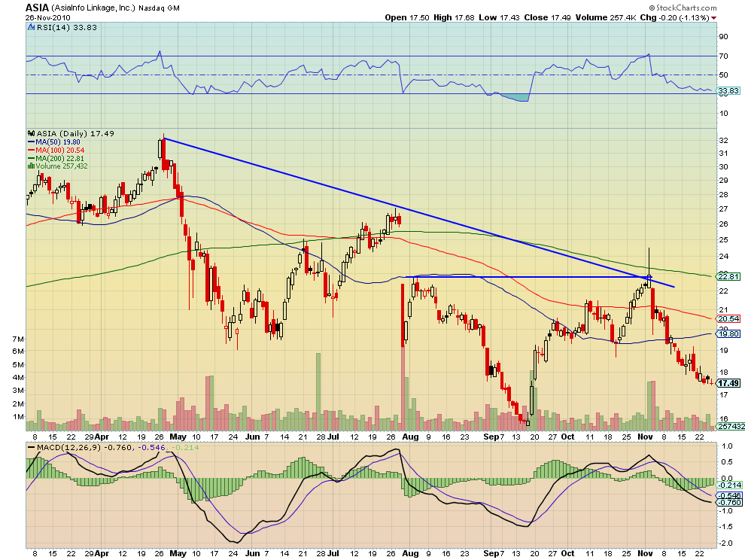
Task: Click the MA(100) 20.54 legend text
Action: (x=60, y=151)
